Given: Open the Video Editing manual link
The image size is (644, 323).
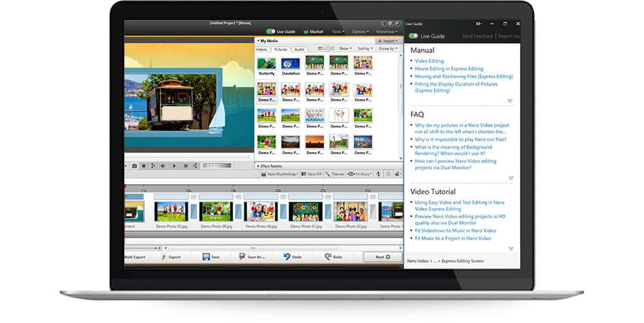Looking at the screenshot, I should tap(429, 61).
